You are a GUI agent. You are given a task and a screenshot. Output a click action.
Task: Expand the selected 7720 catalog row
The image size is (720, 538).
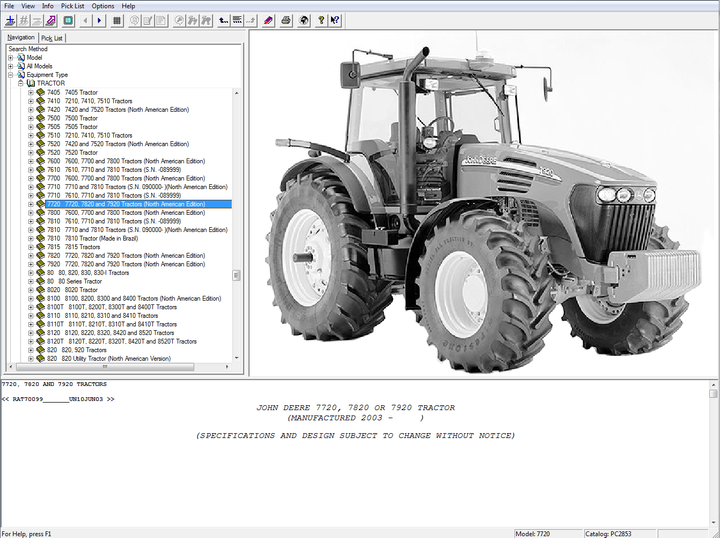point(31,204)
